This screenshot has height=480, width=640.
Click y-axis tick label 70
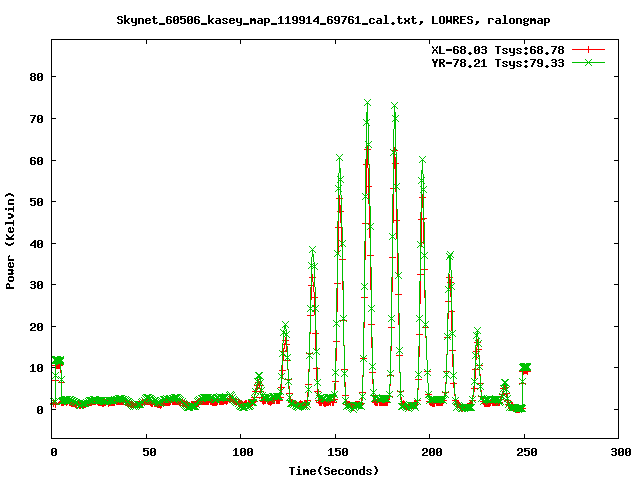coord(36,119)
